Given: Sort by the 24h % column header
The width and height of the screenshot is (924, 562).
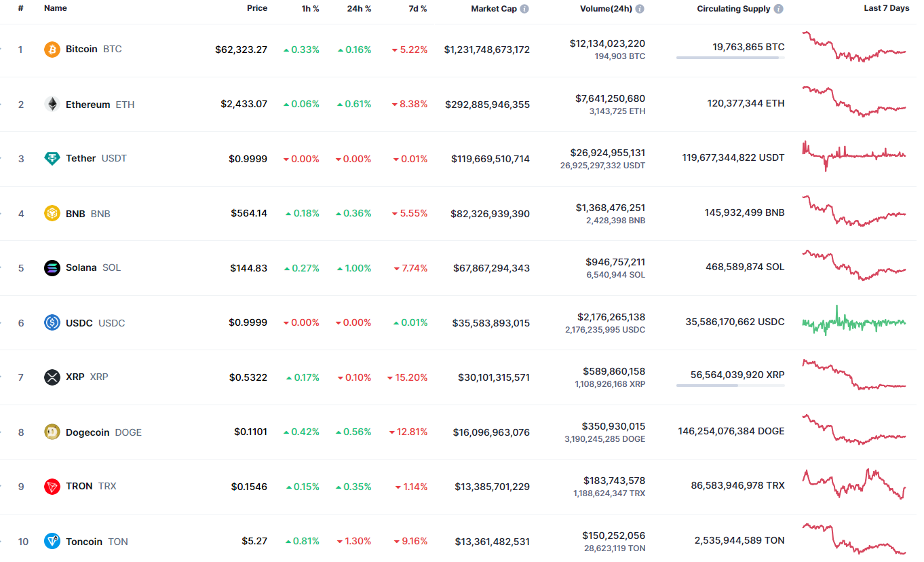Looking at the screenshot, I should coord(360,9).
